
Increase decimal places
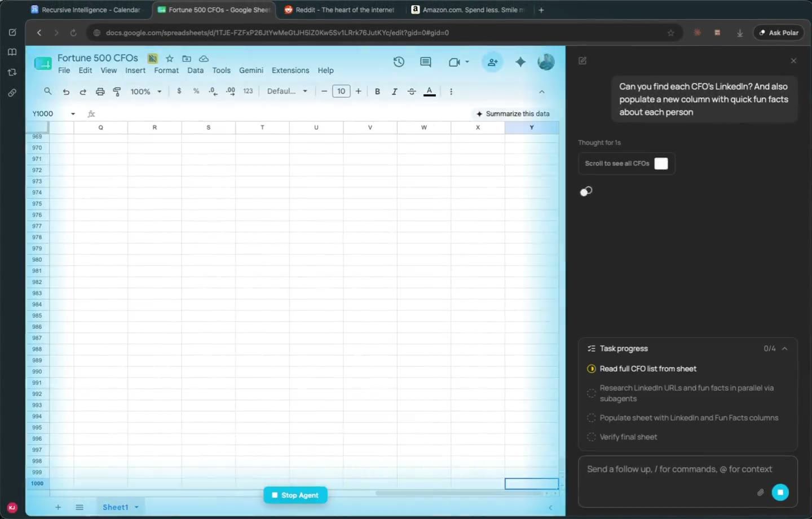[231, 91]
